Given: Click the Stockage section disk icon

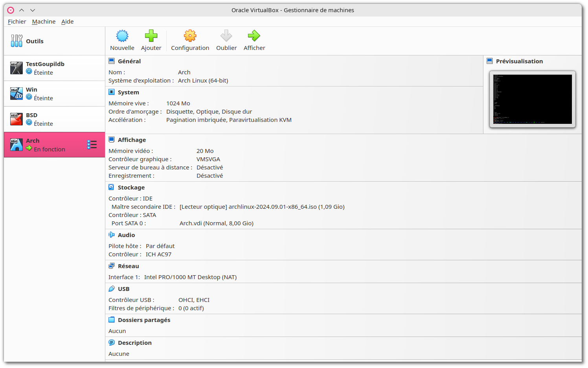Looking at the screenshot, I should 112,187.
